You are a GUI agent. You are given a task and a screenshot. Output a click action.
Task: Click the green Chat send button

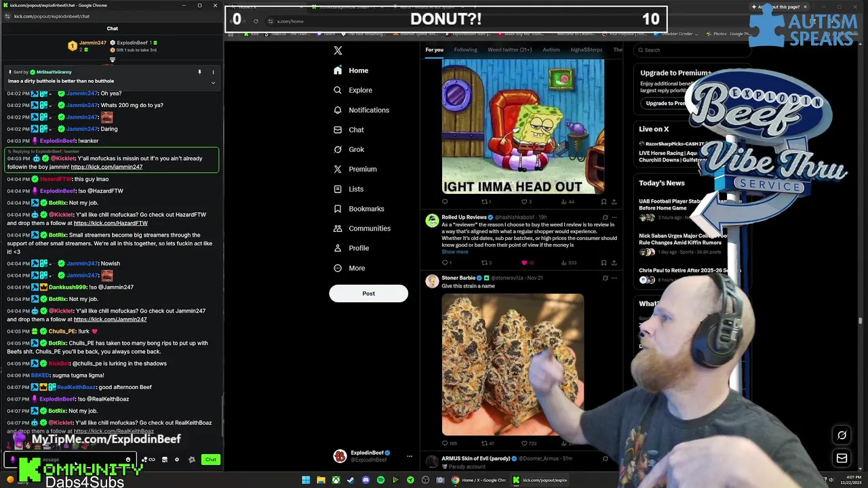211,460
